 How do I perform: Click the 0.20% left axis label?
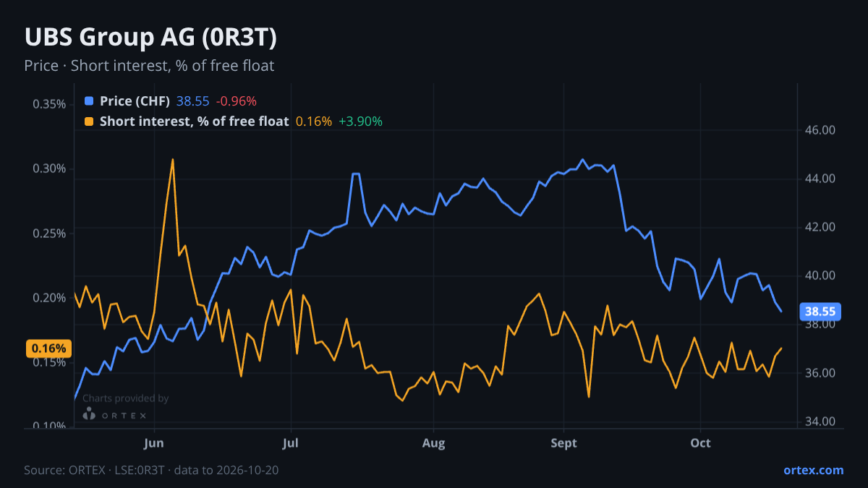(x=49, y=298)
